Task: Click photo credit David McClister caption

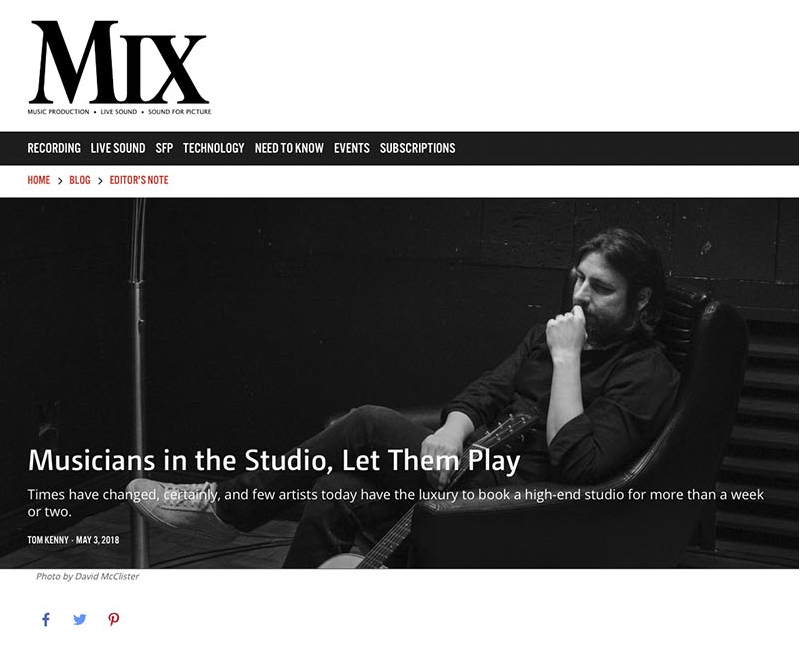Action: pyautogui.click(x=87, y=577)
